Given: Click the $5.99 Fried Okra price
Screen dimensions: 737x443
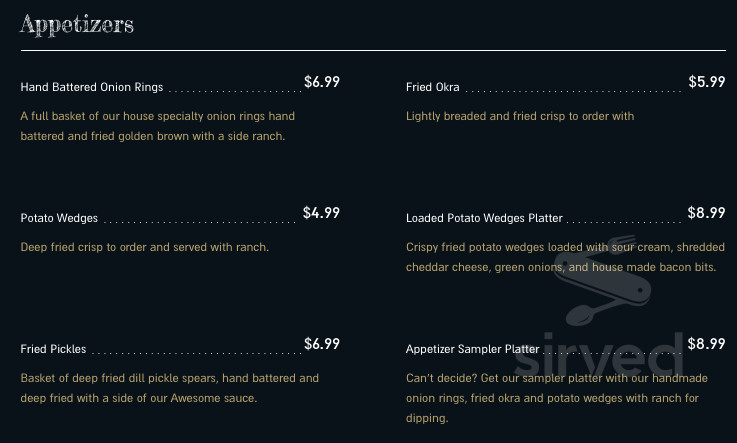Looking at the screenshot, I should pyautogui.click(x=706, y=82).
